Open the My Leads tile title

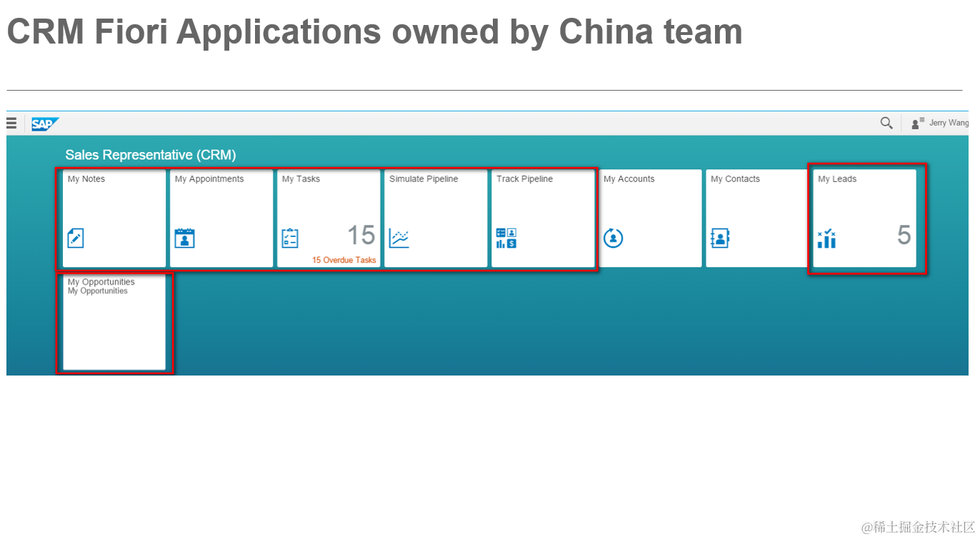837,179
